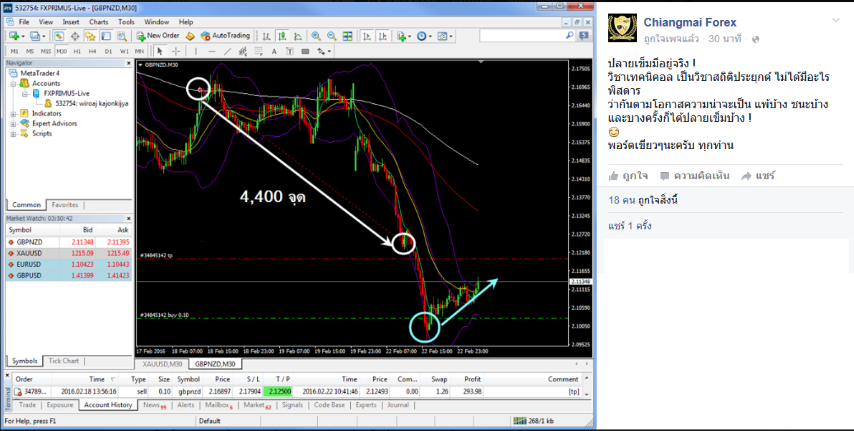This screenshot has height=431, width=854.
Task: Select the Text Label tool
Action: (x=290, y=51)
